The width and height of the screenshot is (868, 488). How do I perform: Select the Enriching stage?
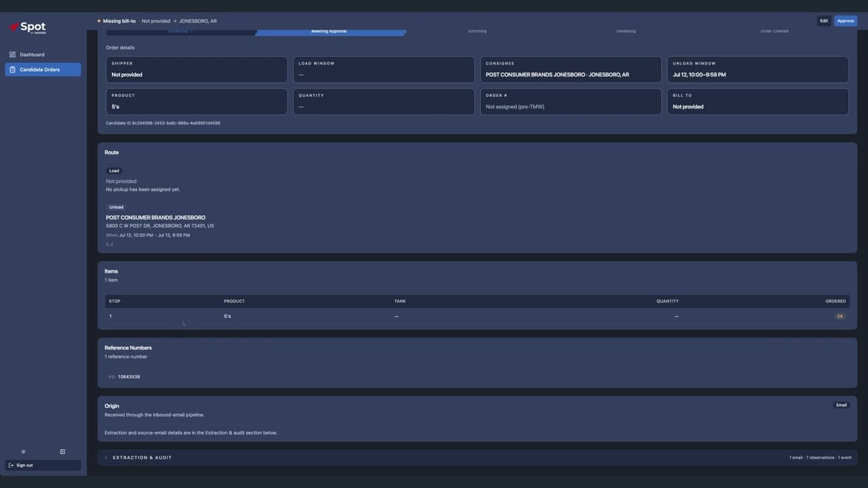pos(477,31)
